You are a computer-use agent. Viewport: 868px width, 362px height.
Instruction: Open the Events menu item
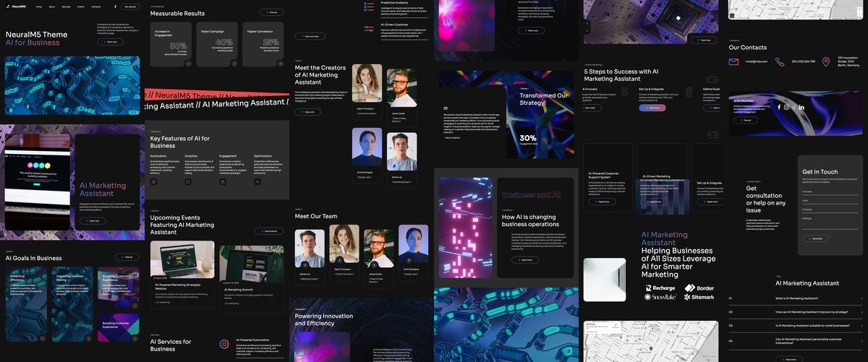pyautogui.click(x=81, y=6)
